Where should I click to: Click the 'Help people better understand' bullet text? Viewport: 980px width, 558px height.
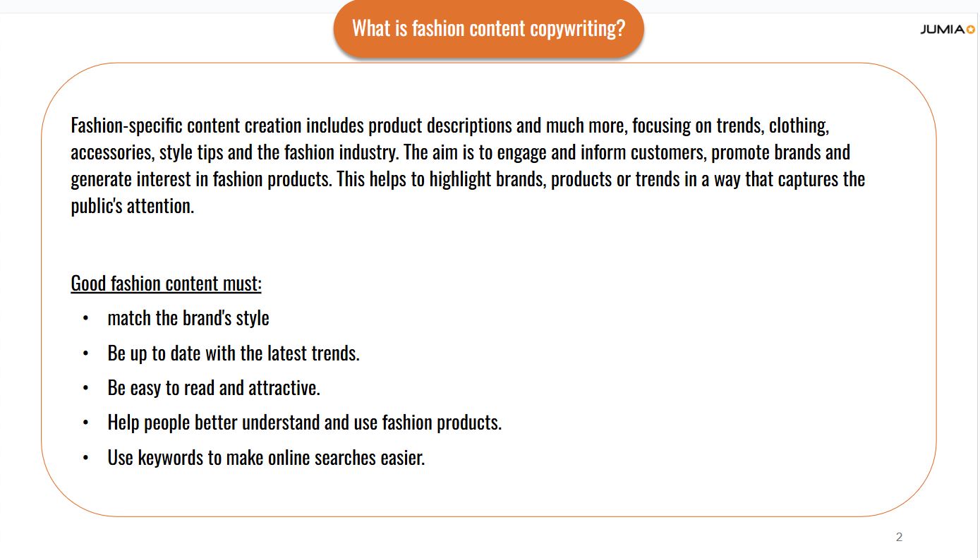pos(305,423)
